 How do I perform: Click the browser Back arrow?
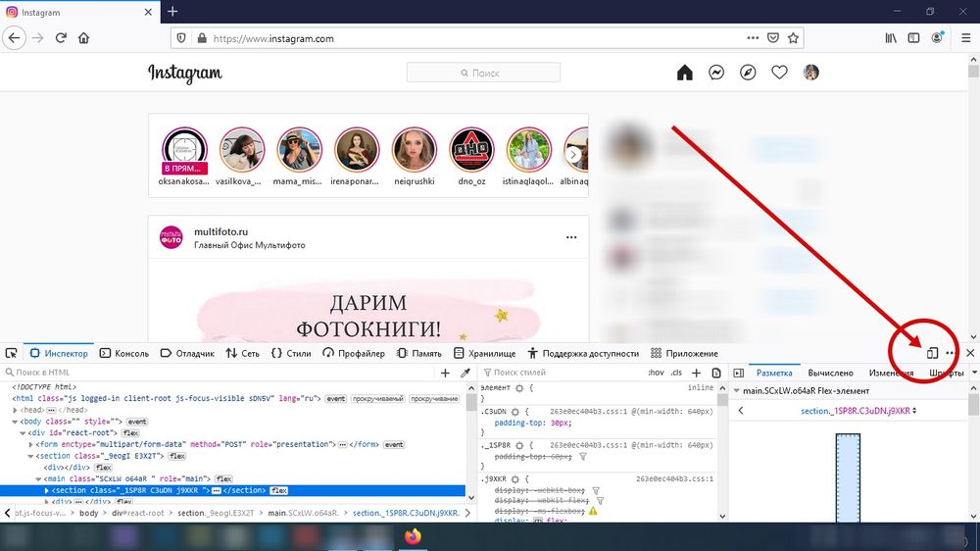click(x=14, y=38)
